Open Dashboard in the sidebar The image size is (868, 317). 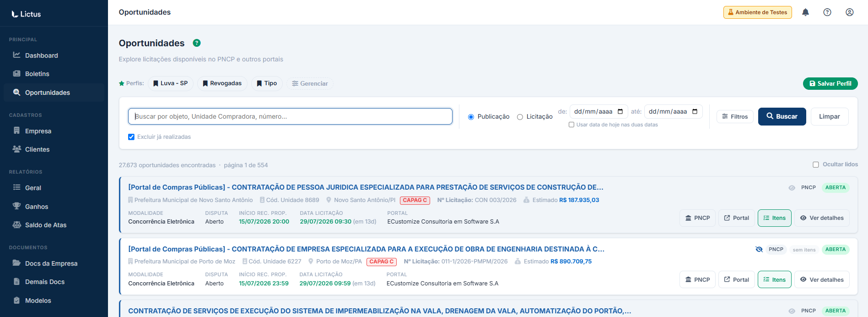tap(54, 55)
